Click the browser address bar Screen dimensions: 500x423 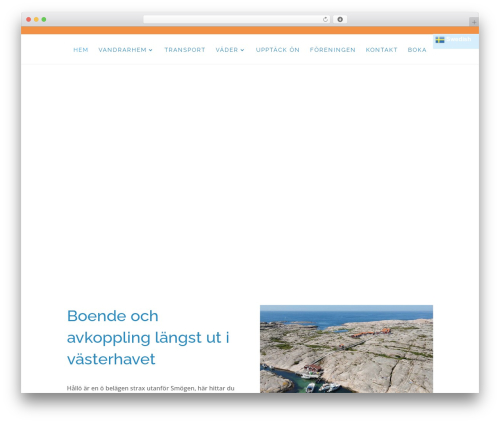click(x=237, y=19)
